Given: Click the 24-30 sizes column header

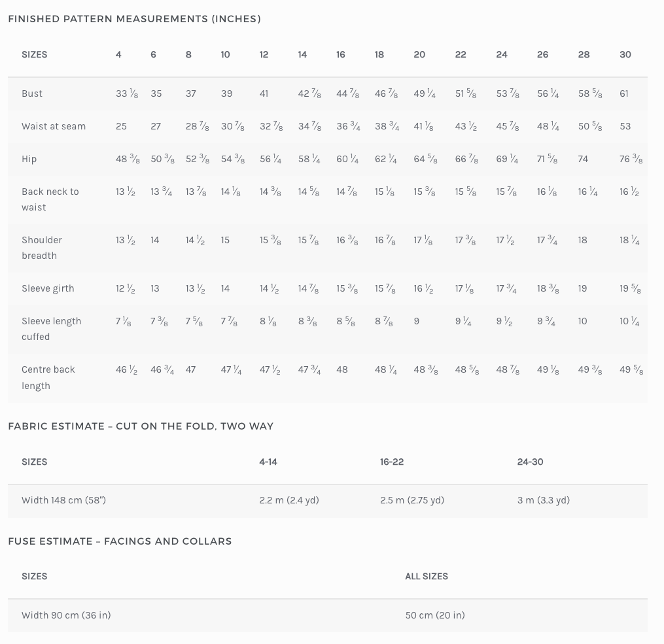Looking at the screenshot, I should click(530, 462).
